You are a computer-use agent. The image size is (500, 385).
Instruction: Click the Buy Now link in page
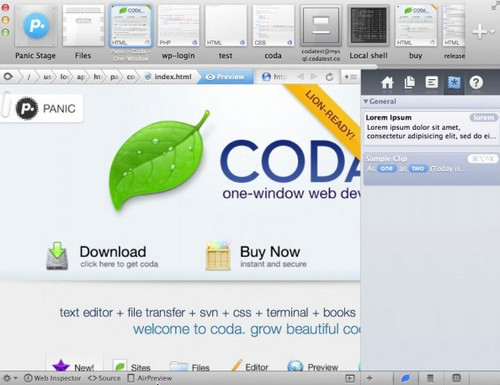256,256
